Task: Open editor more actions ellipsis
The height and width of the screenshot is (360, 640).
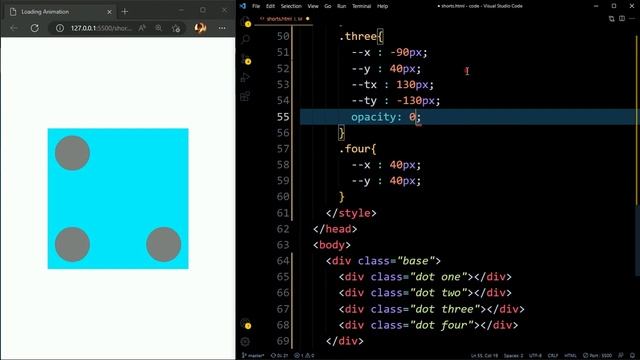Action: [632, 19]
